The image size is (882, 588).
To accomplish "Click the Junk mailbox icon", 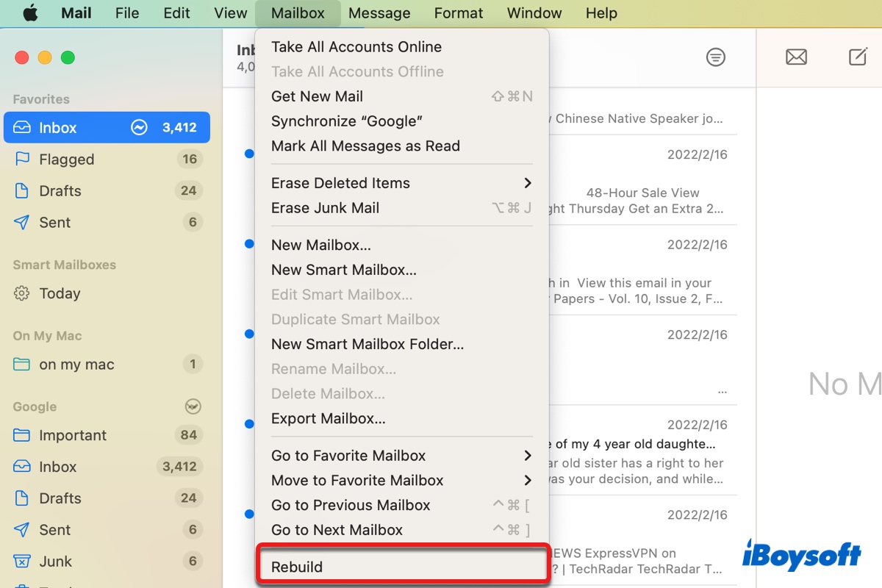I will pos(21,561).
